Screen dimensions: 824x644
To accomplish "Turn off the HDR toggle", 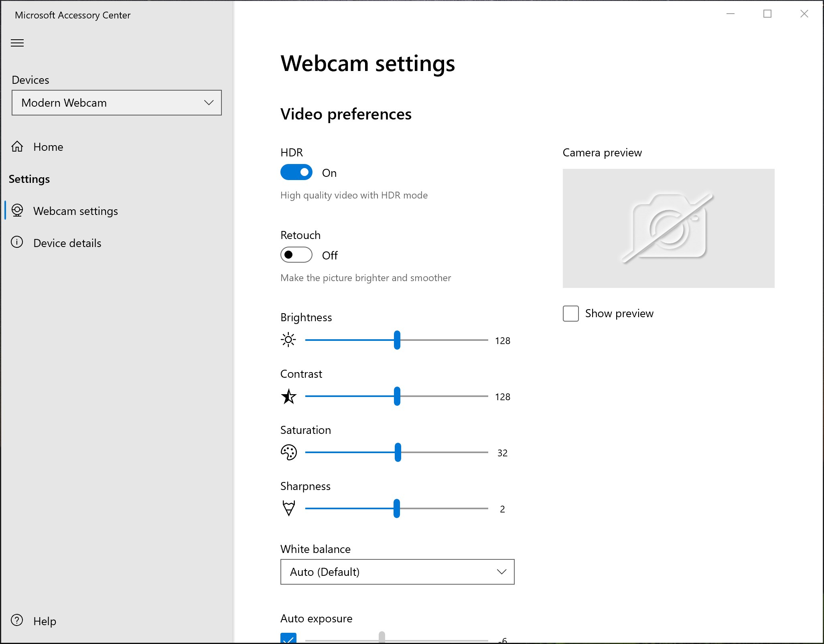I will (x=296, y=172).
